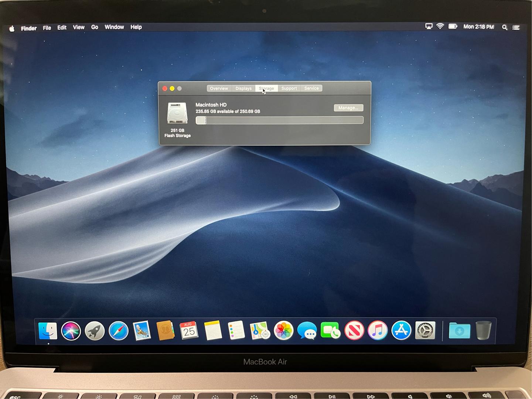The image size is (532, 399).
Task: Click the 235.85 GB available text
Action: (x=228, y=111)
